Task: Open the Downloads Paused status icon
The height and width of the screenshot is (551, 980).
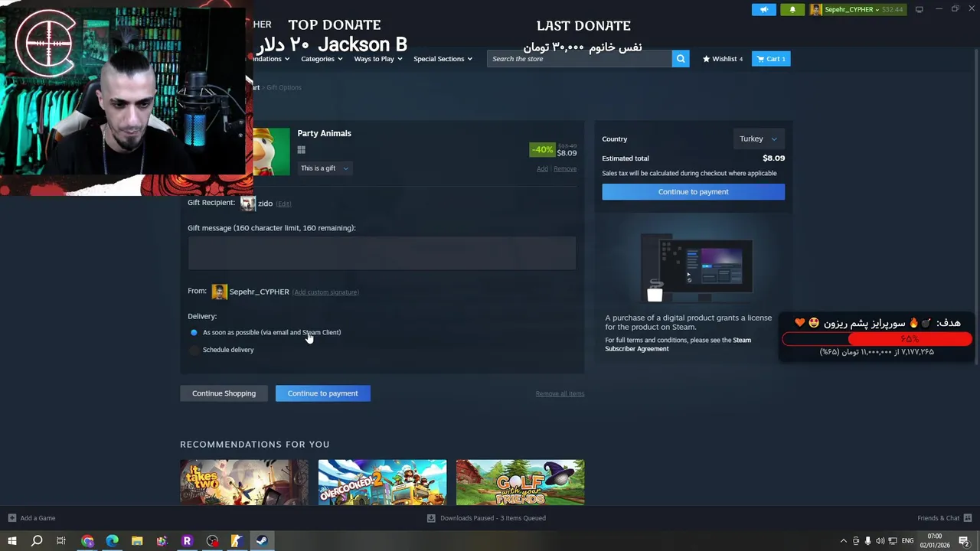Action: click(431, 518)
